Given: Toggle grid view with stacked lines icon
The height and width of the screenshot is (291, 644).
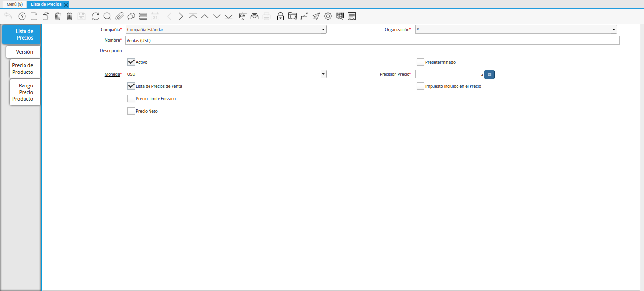Looking at the screenshot, I should coord(143,16).
